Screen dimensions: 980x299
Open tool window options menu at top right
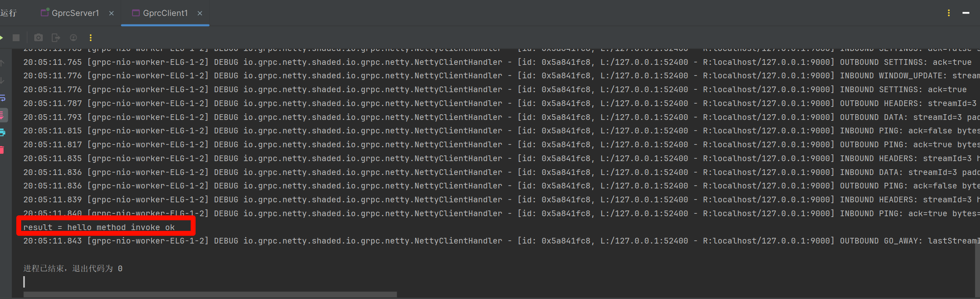(949, 13)
